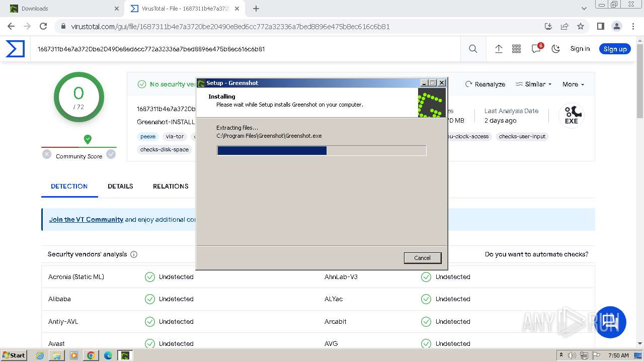Click the volume tray icon
This screenshot has height=362, width=644.
572,355
